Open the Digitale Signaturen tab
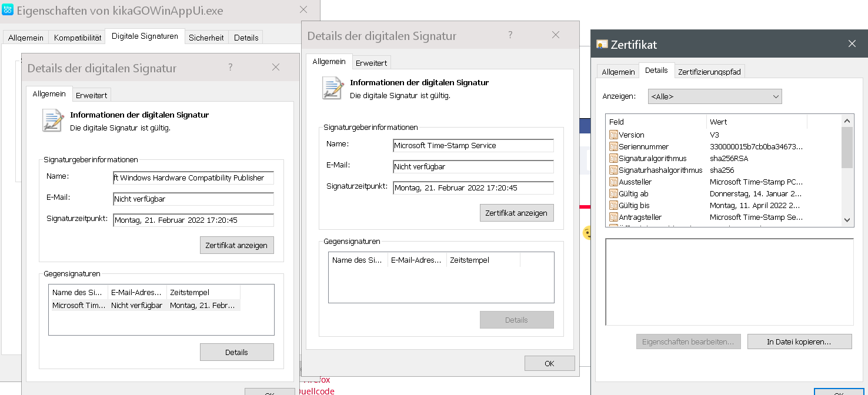 click(145, 36)
